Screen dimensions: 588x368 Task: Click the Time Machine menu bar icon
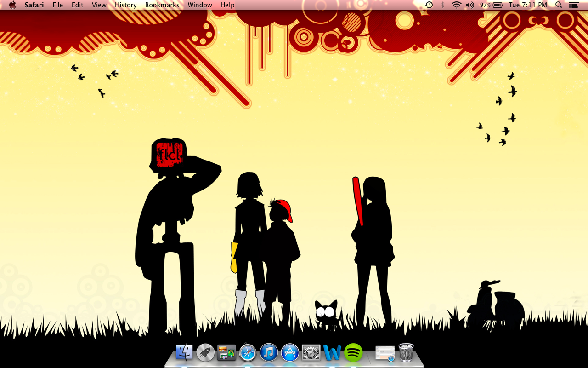(429, 5)
